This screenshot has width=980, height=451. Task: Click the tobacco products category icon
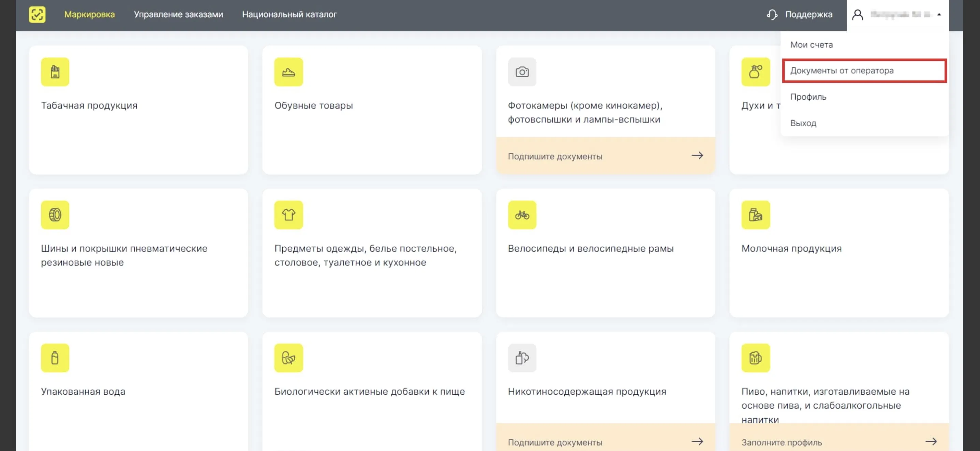[55, 72]
